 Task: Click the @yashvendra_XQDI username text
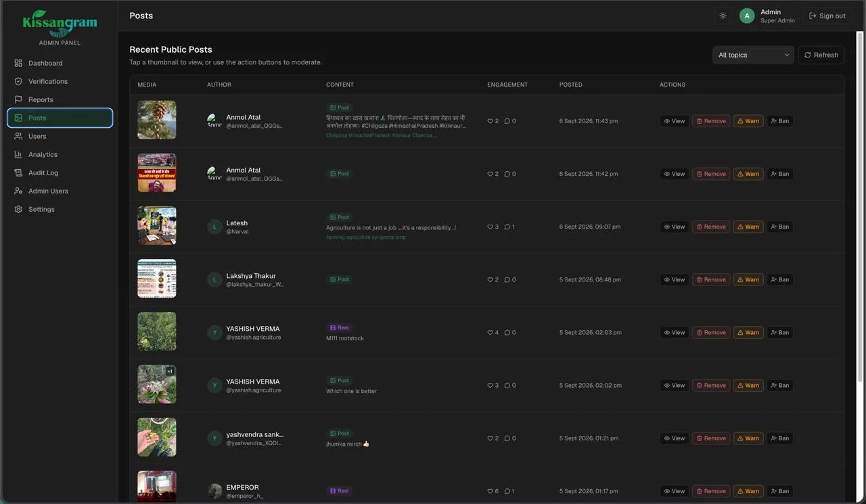pos(254,443)
